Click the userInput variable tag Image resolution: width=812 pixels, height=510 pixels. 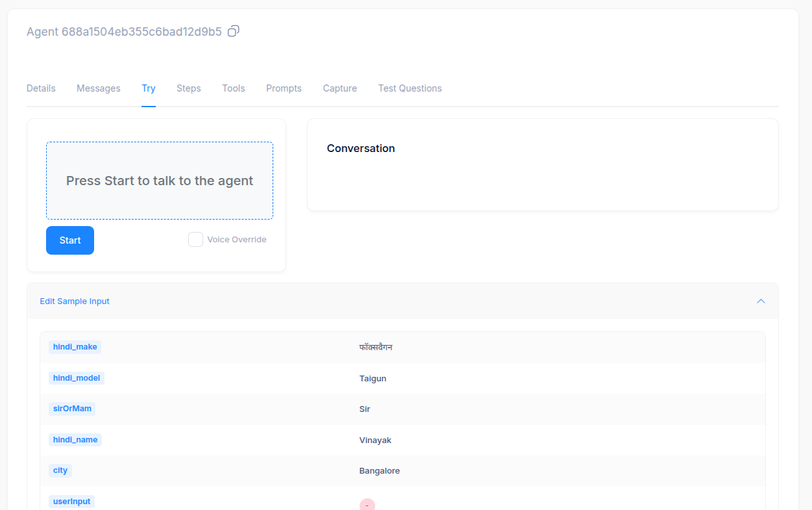point(71,502)
